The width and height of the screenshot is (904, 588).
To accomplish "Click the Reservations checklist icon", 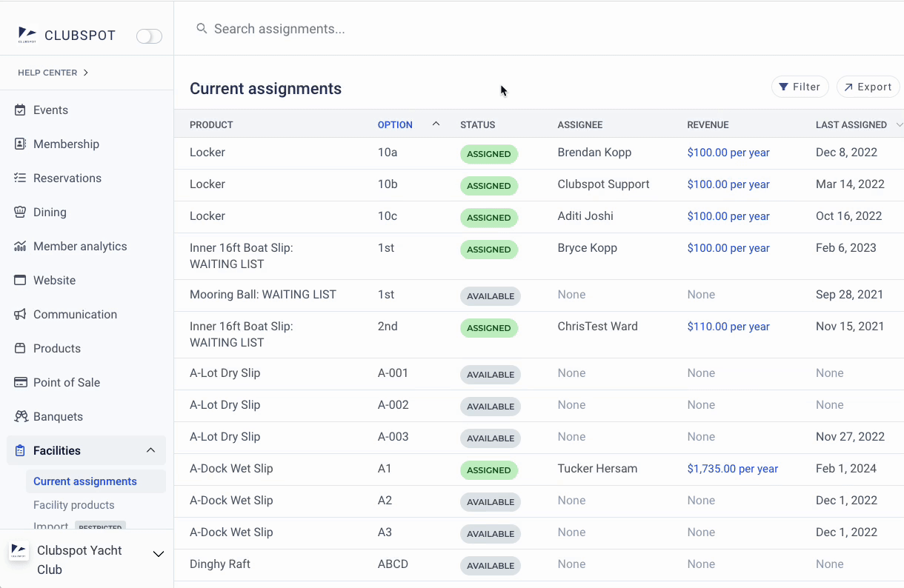I will [x=20, y=178].
